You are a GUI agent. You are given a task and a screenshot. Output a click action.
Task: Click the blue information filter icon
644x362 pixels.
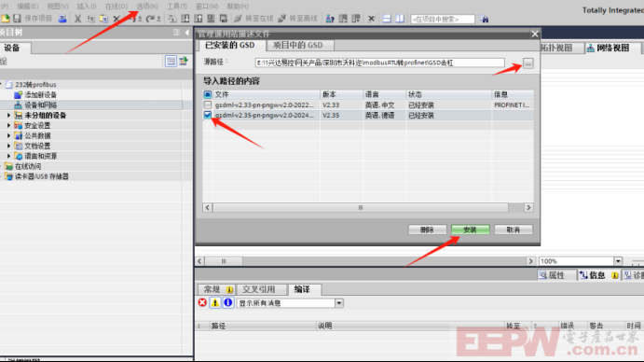228,303
